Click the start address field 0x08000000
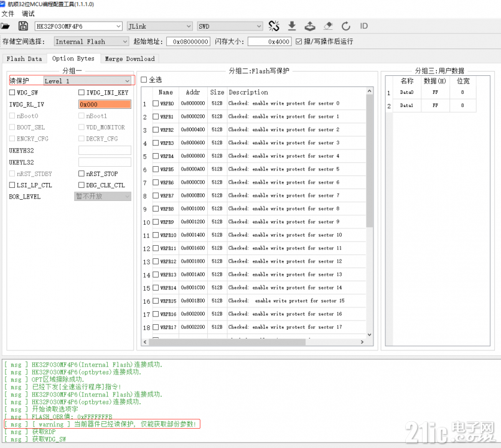 click(x=188, y=42)
